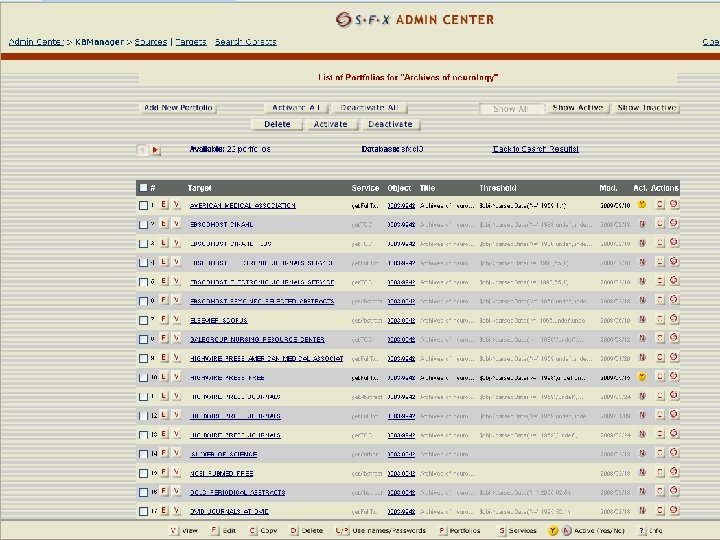The height and width of the screenshot is (540, 720).
Task: Click the Deactivate All button
Action: coord(369,108)
